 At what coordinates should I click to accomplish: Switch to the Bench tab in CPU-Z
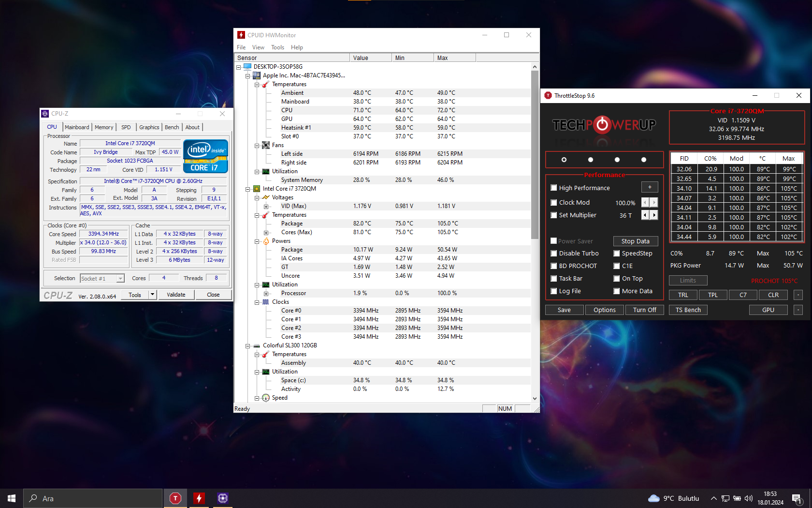pyautogui.click(x=172, y=127)
